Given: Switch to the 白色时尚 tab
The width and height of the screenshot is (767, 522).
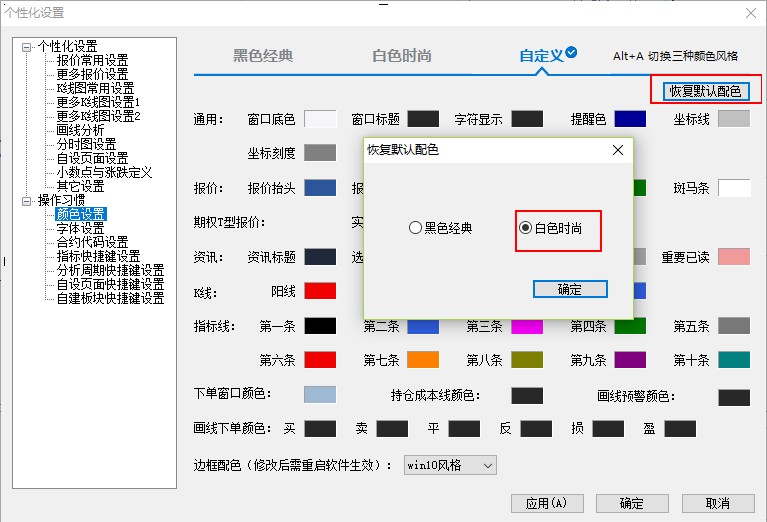Looking at the screenshot, I should click(x=402, y=56).
